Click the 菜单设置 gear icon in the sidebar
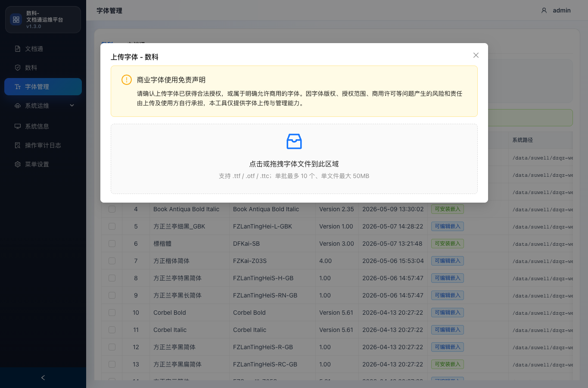The image size is (588, 388). click(x=18, y=164)
